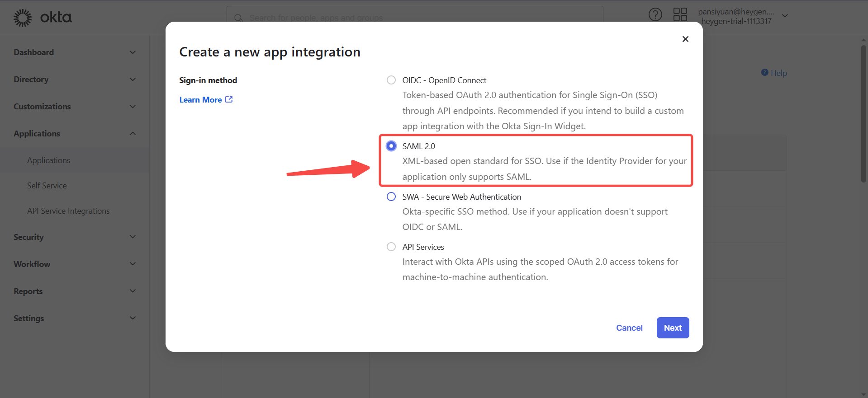Collapse the Applications menu chevron
Screen dimensions: 868x398
pos(133,133)
